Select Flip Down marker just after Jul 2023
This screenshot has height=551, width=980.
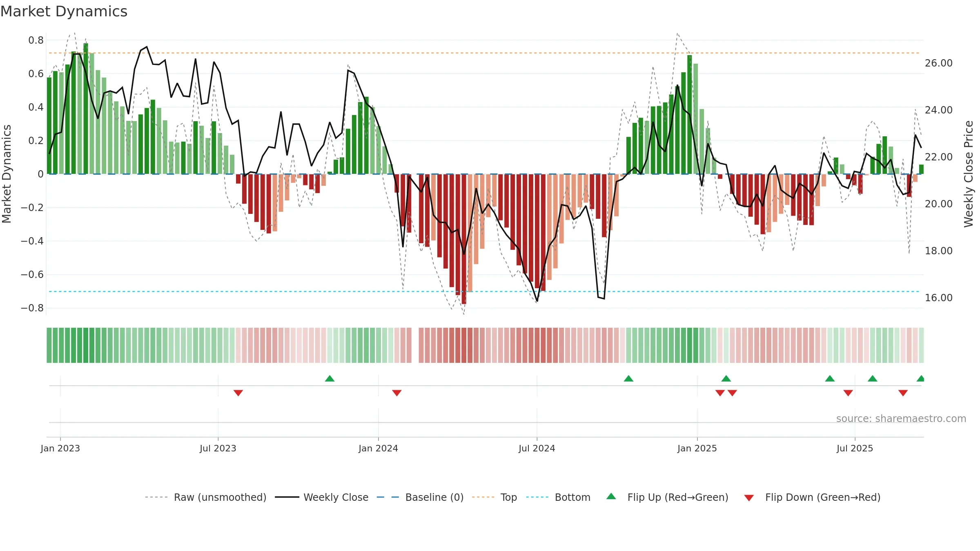click(238, 393)
